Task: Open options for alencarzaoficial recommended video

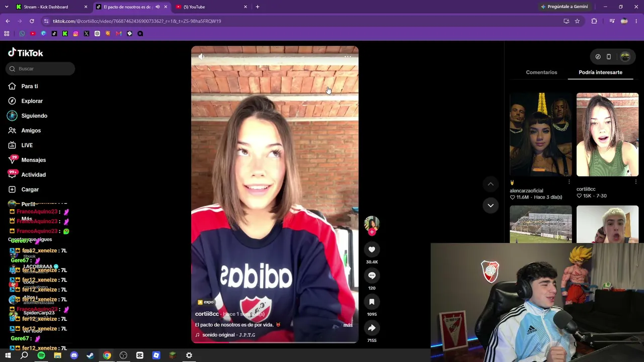Action: click(569, 182)
